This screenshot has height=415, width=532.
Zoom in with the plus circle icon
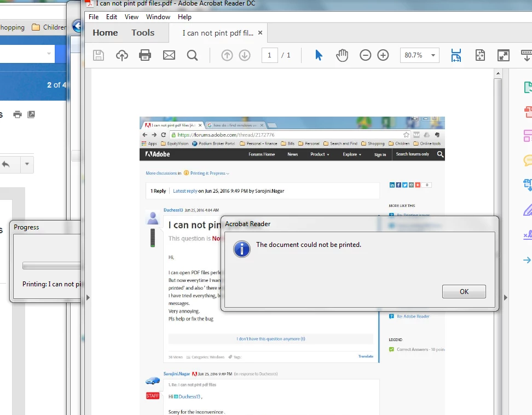click(383, 55)
